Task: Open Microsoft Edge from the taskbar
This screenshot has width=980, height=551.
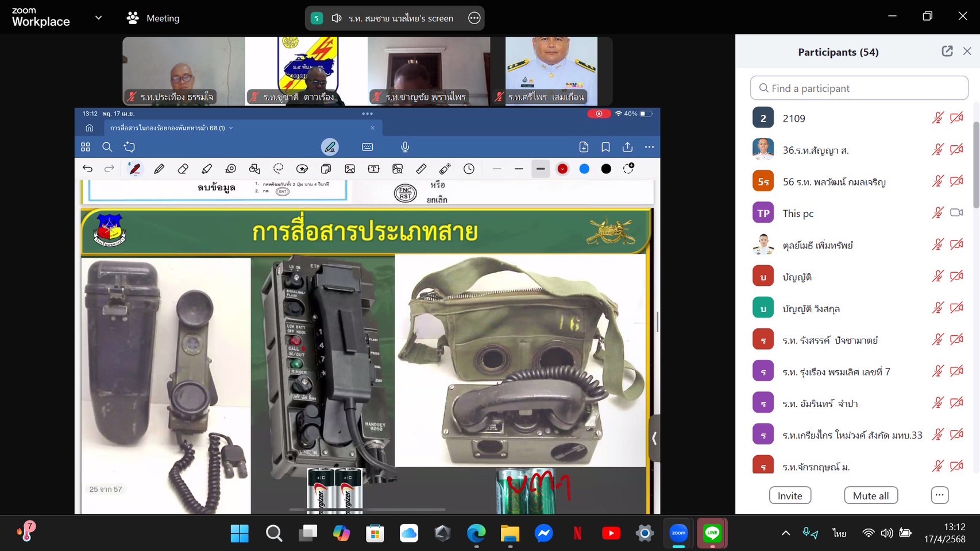Action: [476, 533]
